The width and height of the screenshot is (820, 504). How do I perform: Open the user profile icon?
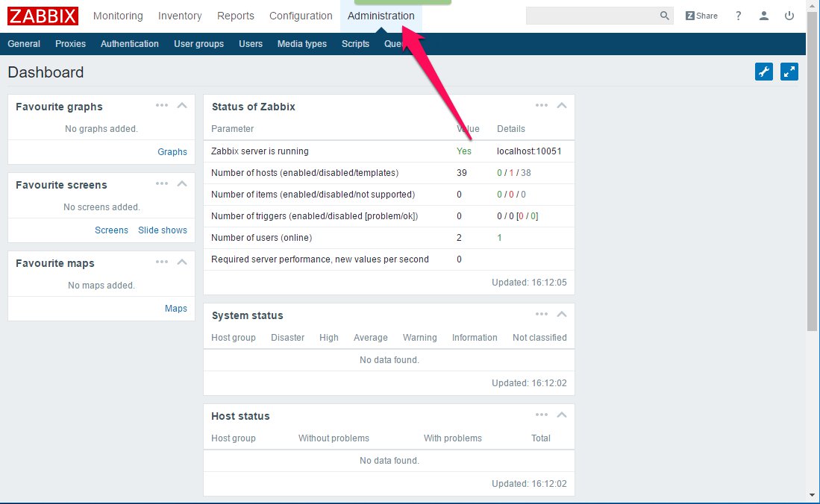(x=763, y=16)
